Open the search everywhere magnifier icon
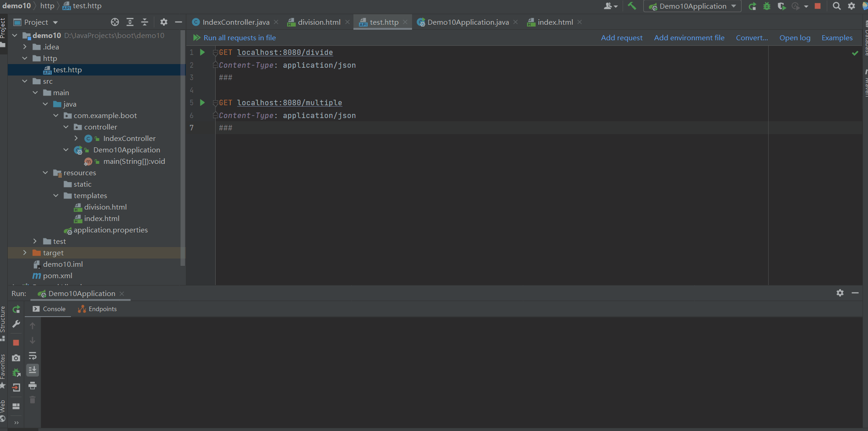 coord(836,6)
